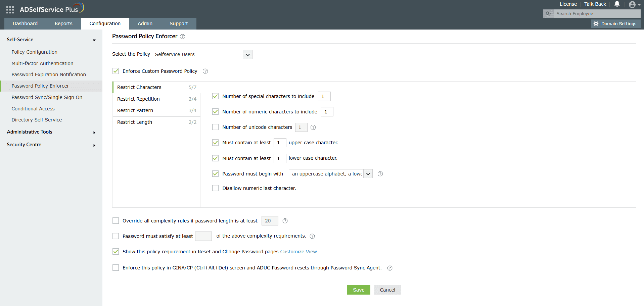Click the search employee magnifier icon
644x306 pixels.
[548, 14]
